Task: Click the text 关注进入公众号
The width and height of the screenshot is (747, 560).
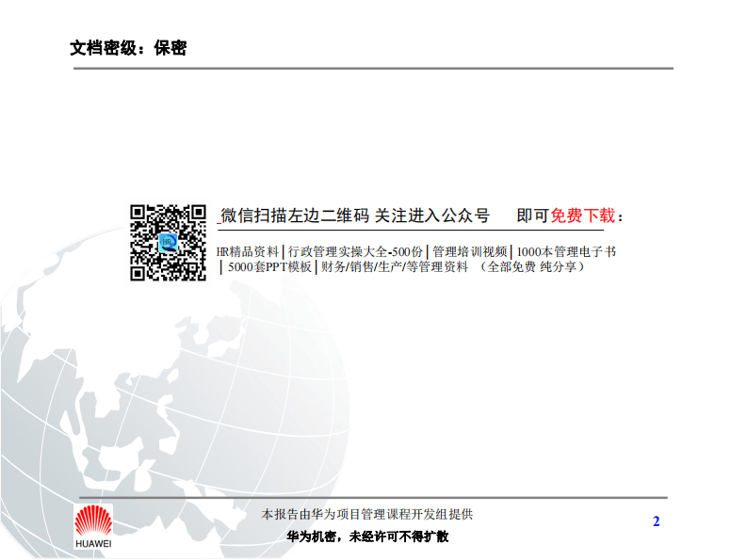Action: [x=432, y=216]
